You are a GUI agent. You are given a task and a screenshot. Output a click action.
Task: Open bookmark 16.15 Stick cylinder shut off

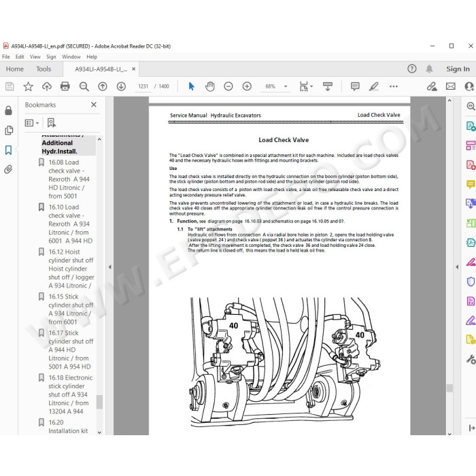pos(71,309)
